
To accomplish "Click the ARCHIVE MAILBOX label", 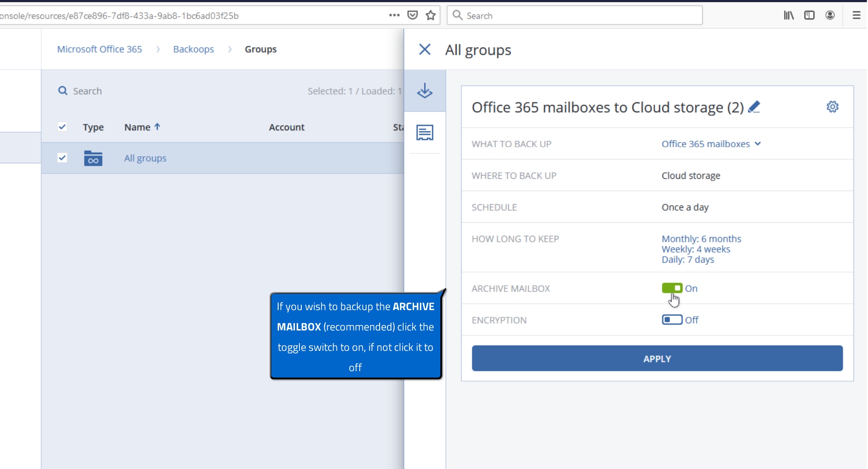I will point(511,288).
